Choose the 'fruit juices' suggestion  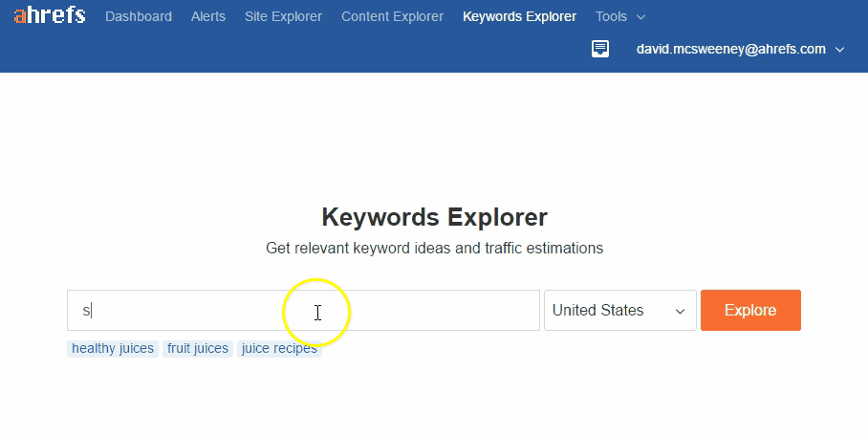pyautogui.click(x=198, y=348)
